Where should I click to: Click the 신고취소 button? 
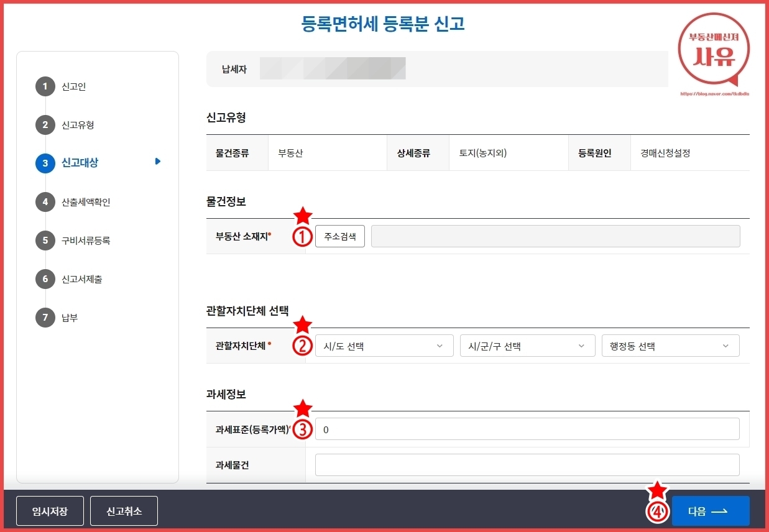coord(124,511)
